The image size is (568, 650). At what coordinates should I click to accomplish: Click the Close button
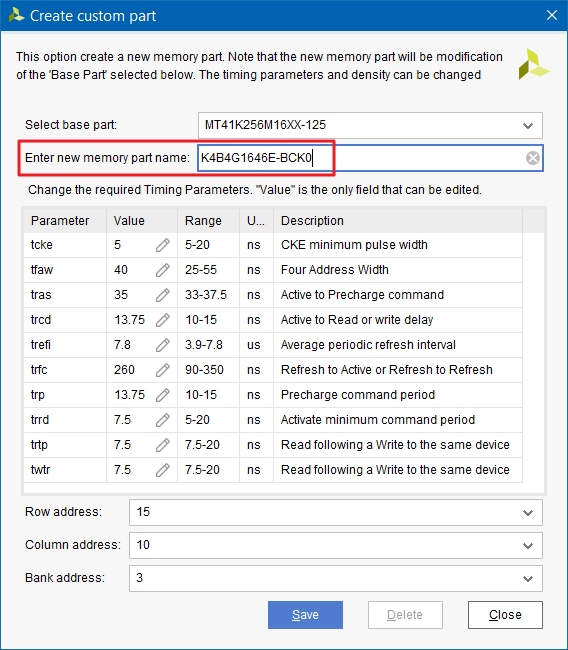(x=505, y=615)
